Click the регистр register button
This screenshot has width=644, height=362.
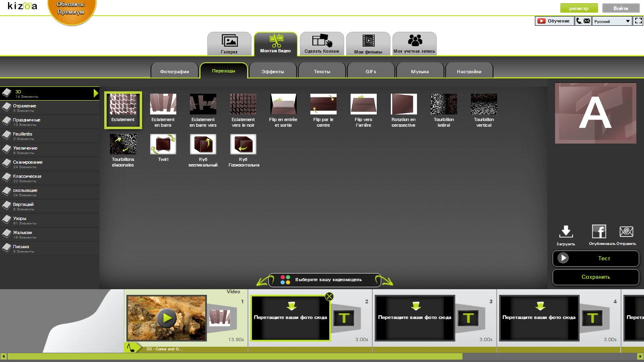click(579, 8)
